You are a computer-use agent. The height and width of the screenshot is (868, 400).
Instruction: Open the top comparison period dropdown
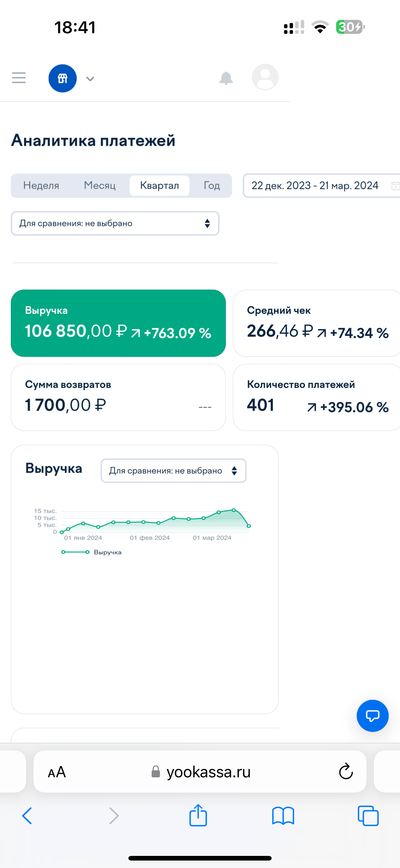pos(115,224)
